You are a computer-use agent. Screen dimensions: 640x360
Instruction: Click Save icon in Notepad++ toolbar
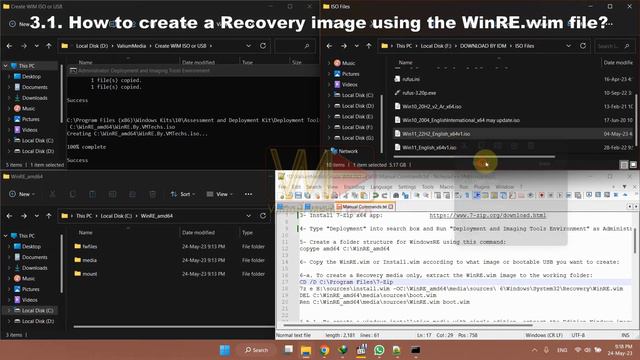[298, 196]
